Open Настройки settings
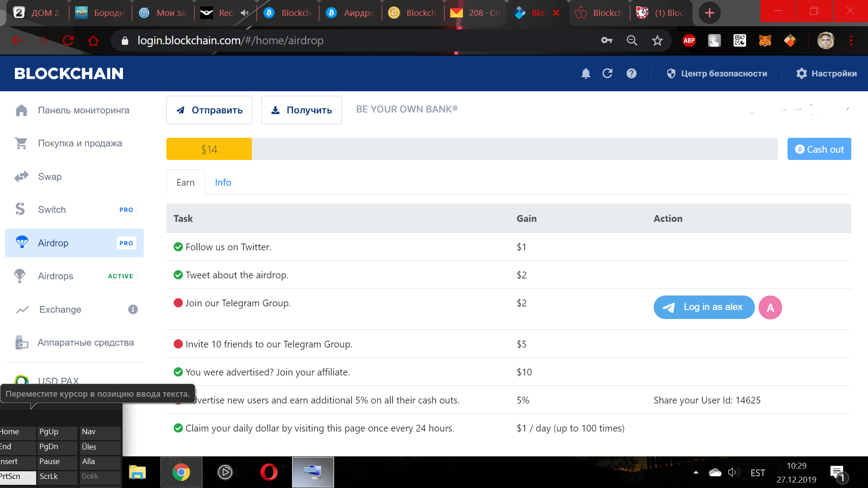Viewport: 868px width, 488px height. (826, 74)
